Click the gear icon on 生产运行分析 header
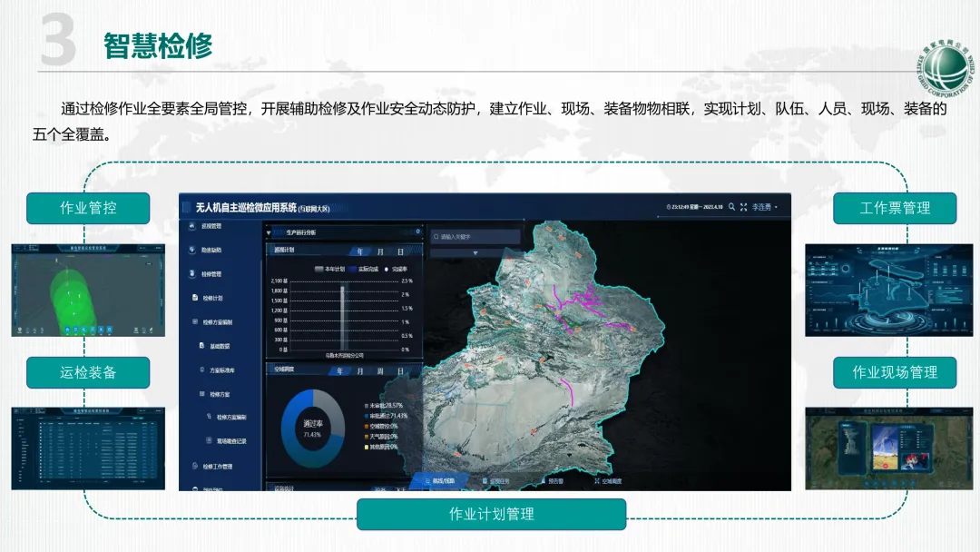Screen dimensions: 980x552 418,232
